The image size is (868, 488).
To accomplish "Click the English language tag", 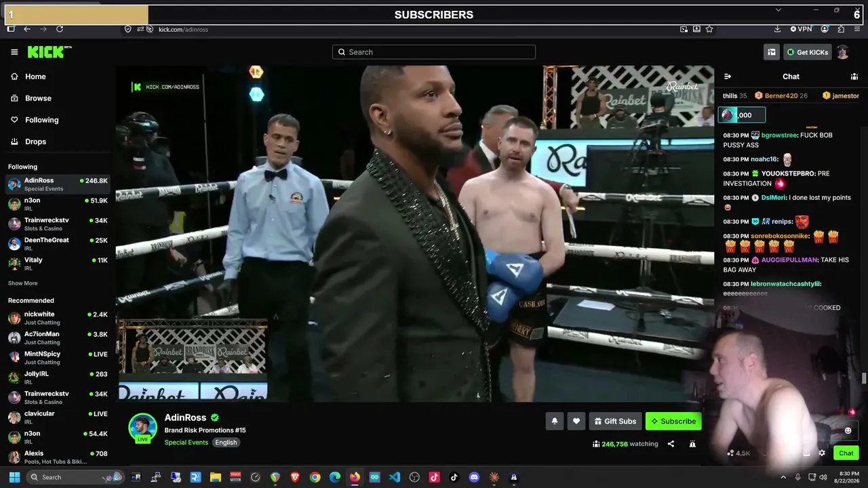I will click(226, 443).
